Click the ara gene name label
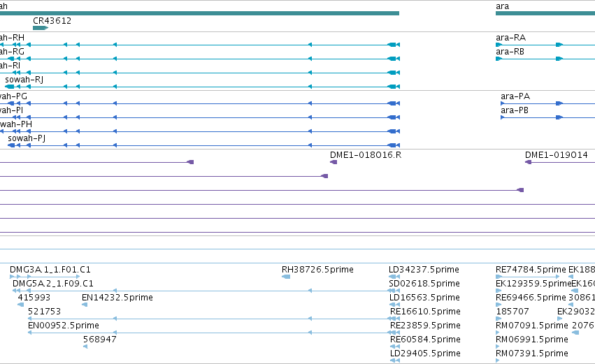 (x=503, y=6)
